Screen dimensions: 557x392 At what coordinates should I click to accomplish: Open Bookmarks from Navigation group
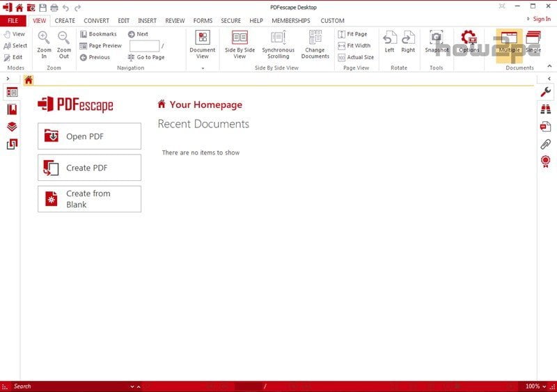point(98,34)
